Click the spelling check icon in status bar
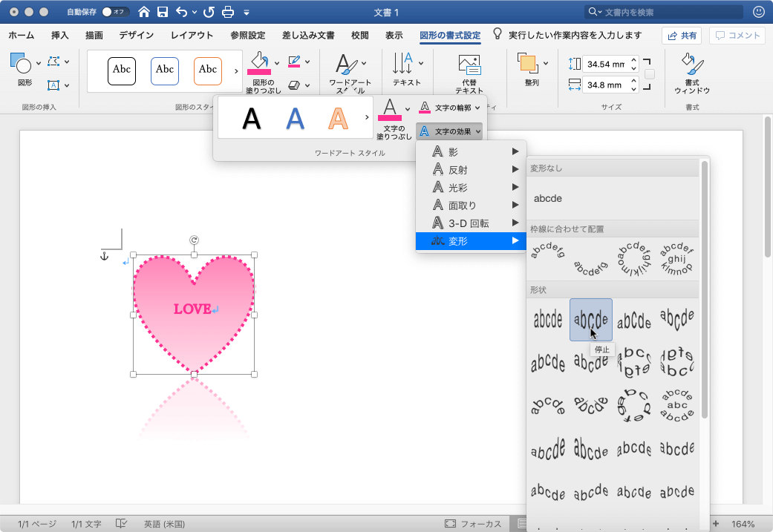Viewport: 773px width, 532px height. 121,524
